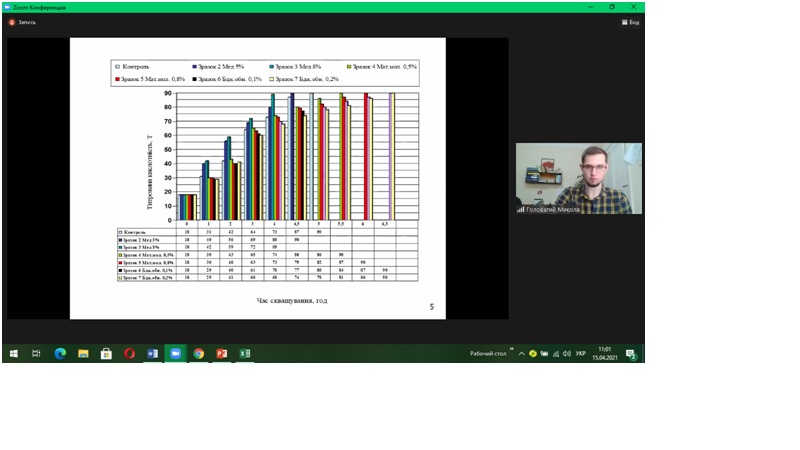Switch to PowerPoint in the taskbar
The height and width of the screenshot is (450, 800).
(x=221, y=354)
